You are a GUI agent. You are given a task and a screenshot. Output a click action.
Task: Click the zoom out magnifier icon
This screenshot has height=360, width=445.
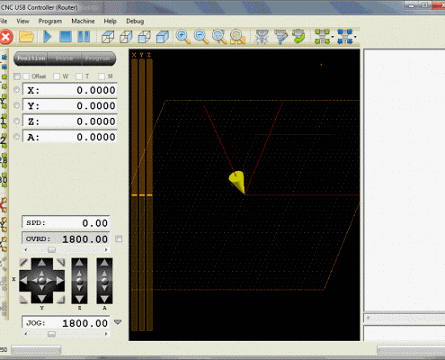click(x=201, y=37)
